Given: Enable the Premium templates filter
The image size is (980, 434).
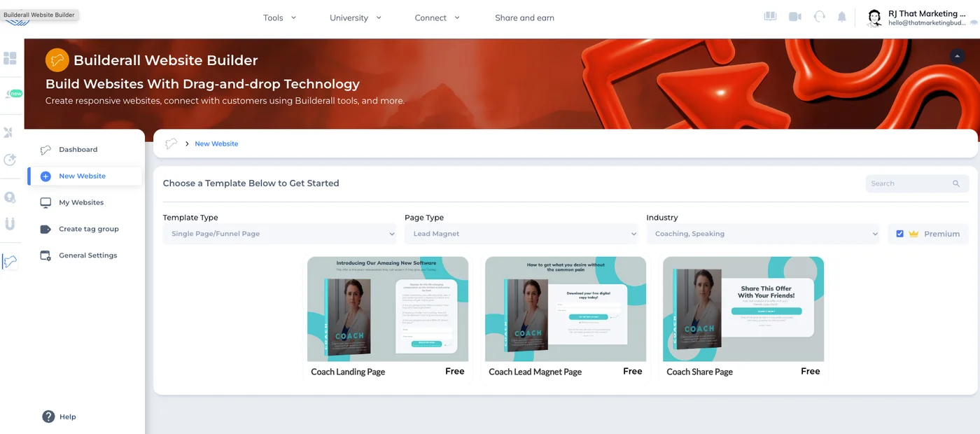Looking at the screenshot, I should [x=899, y=234].
